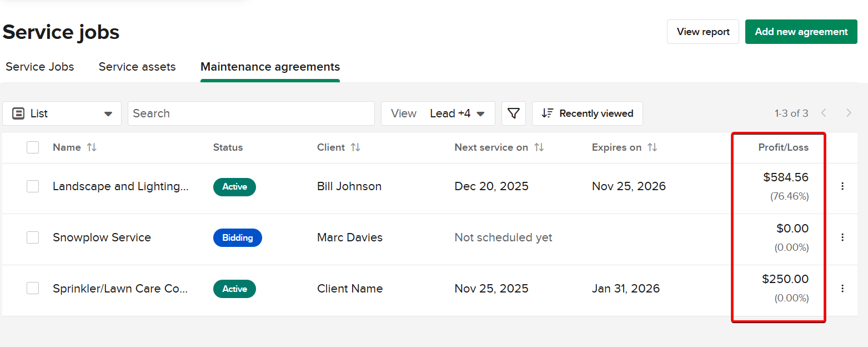This screenshot has height=347, width=868.
Task: Sort by Expires on column arrows
Action: click(x=653, y=147)
